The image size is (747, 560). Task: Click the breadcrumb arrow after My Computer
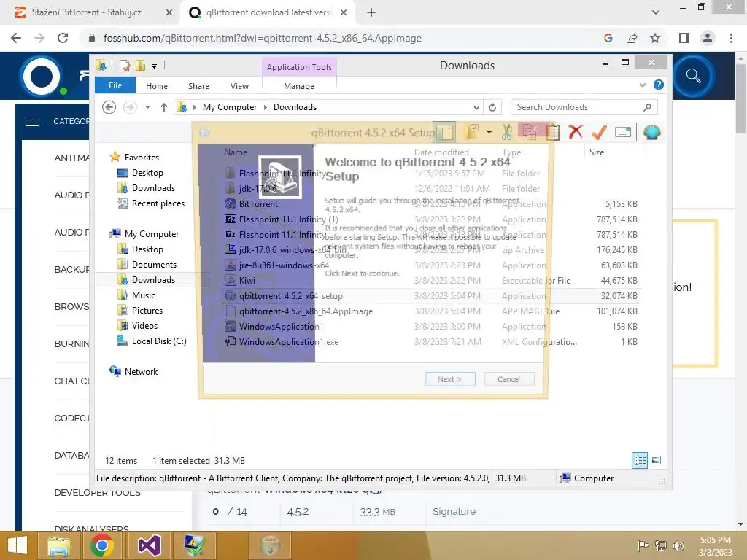click(x=266, y=107)
